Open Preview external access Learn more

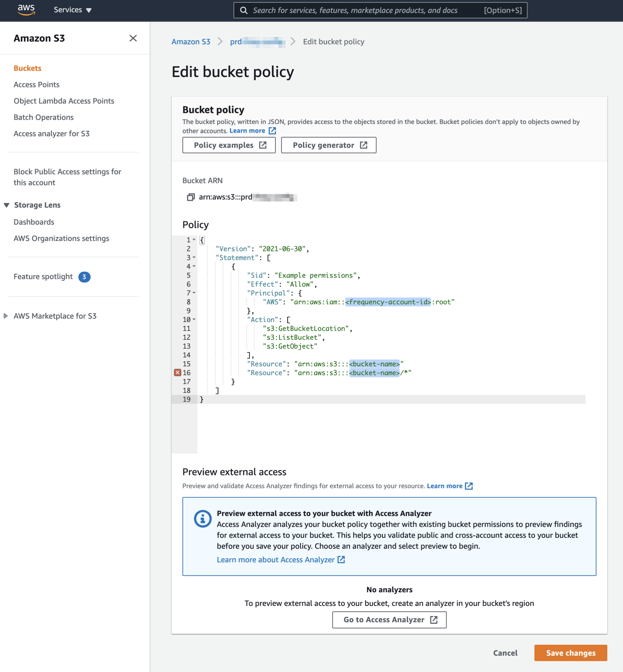click(445, 486)
